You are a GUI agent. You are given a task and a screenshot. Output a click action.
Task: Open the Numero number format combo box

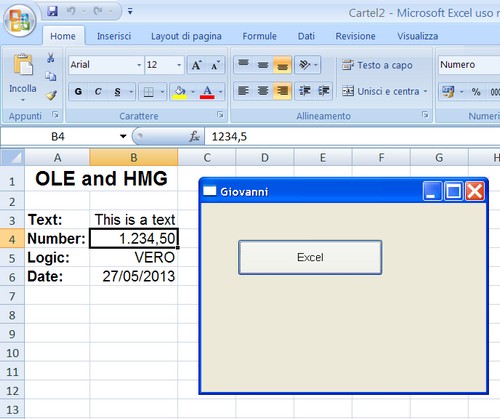pyautogui.click(x=469, y=65)
